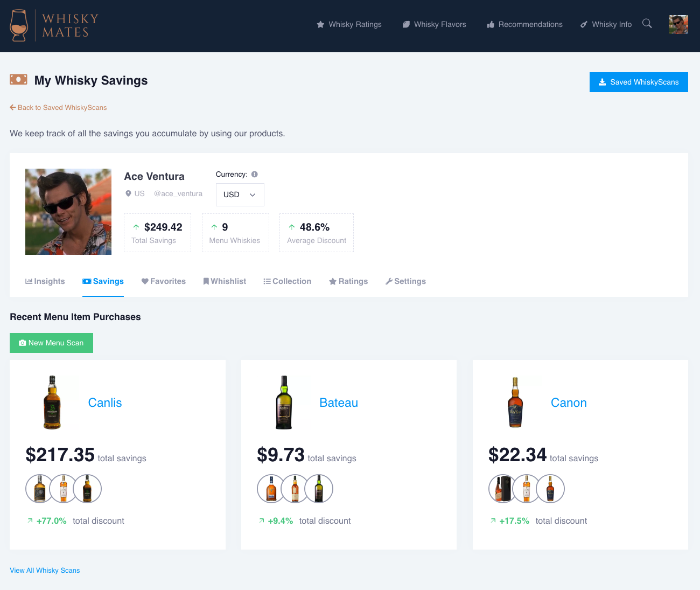Click the thumbs-up icon by Recommendations
This screenshot has width=700, height=590.
491,24
